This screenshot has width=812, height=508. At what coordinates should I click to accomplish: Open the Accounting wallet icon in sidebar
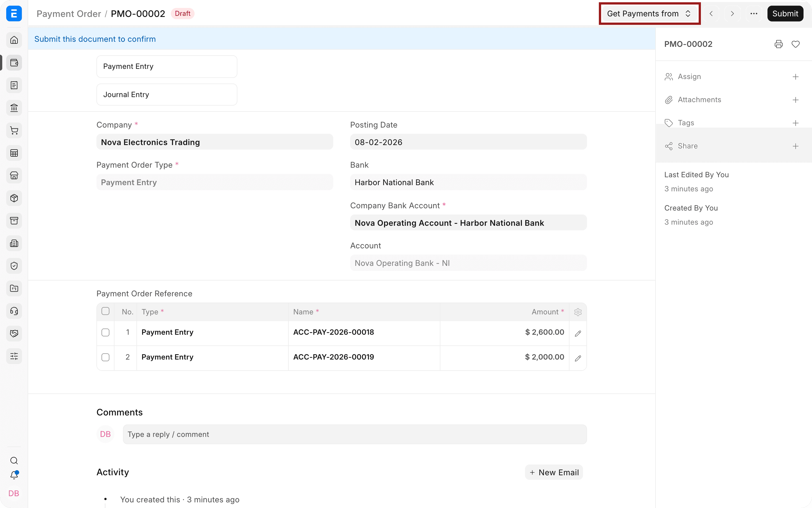pos(14,63)
